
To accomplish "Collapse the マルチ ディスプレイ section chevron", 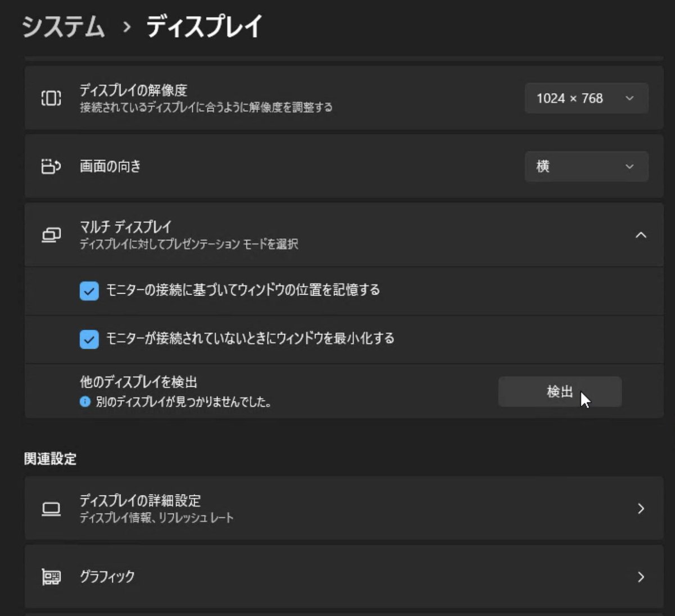I will click(x=641, y=235).
